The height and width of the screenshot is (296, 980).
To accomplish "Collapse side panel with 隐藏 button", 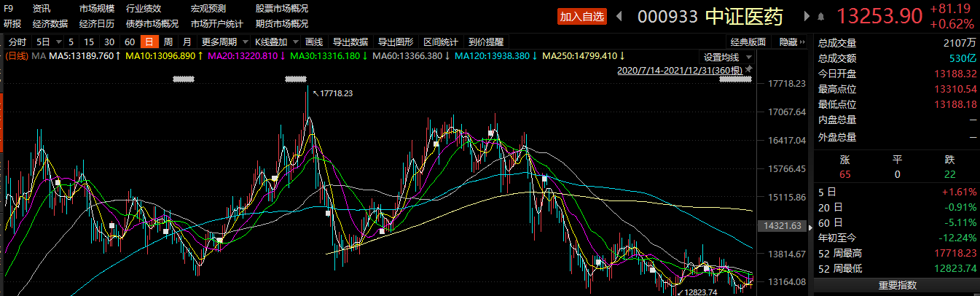I will [793, 42].
